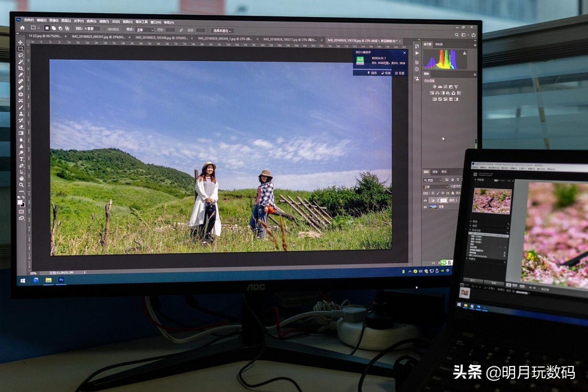The image size is (588, 392).
Task: Select the Hand tool
Action: click(22, 178)
